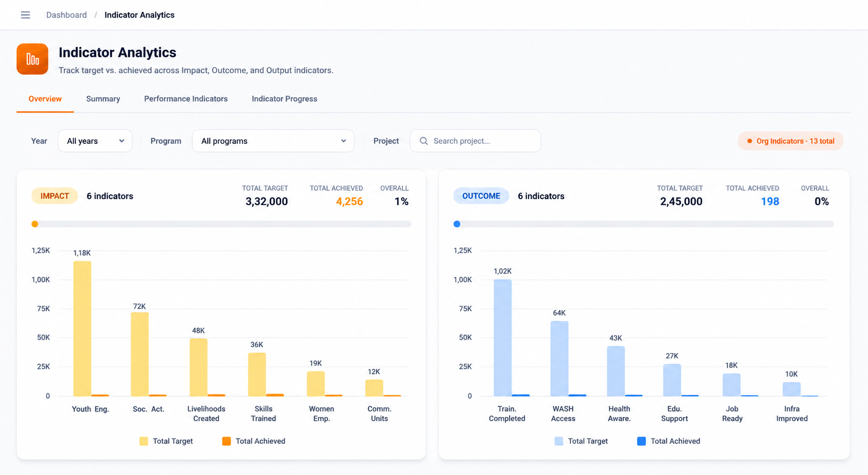
Task: Click the Skills Trained axis label
Action: (x=263, y=414)
